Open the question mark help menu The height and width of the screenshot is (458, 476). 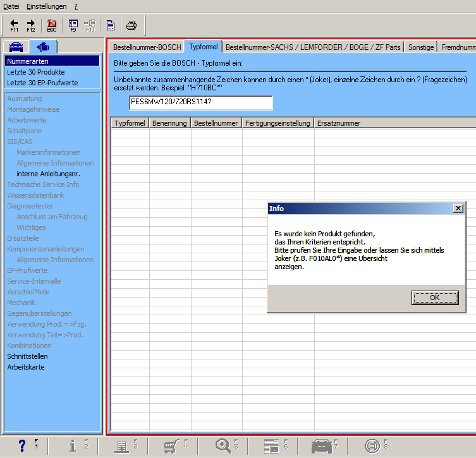(x=76, y=6)
